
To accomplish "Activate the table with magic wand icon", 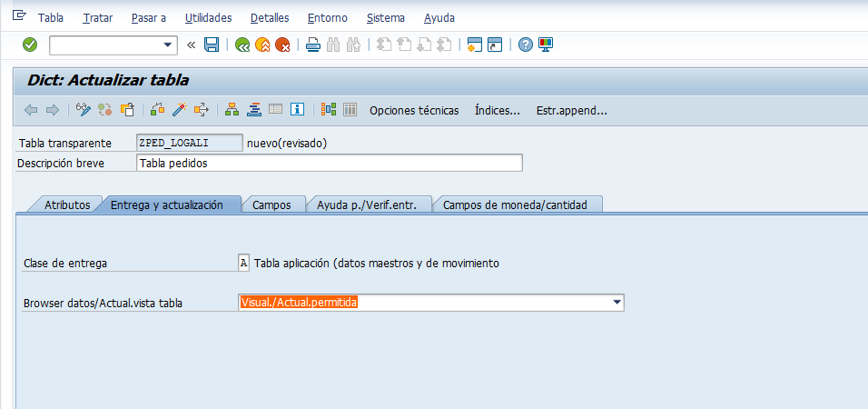I will coord(180,110).
